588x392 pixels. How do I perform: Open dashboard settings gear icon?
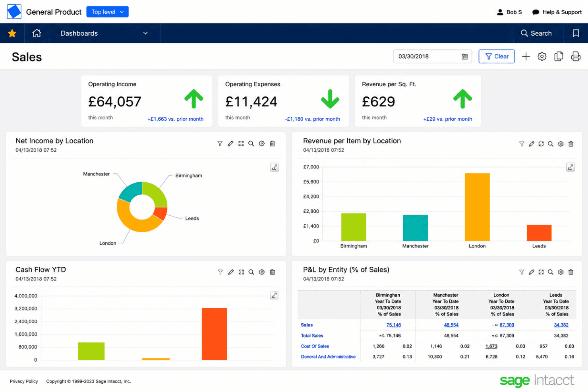[542, 56]
